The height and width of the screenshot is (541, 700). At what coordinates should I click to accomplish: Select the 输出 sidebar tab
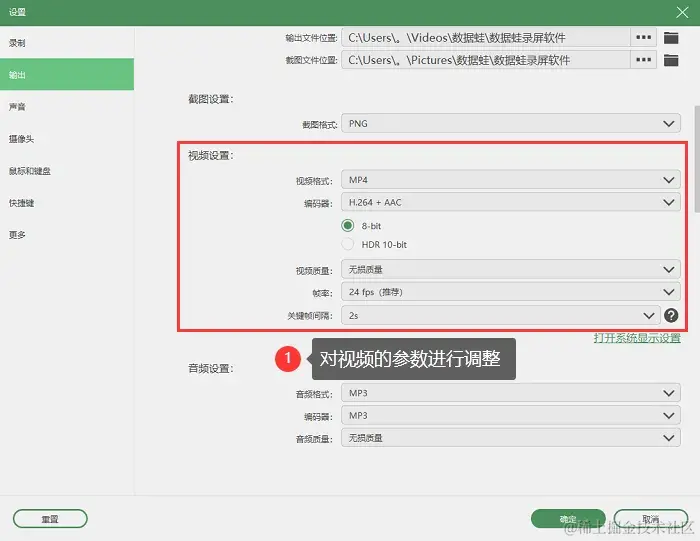67,75
